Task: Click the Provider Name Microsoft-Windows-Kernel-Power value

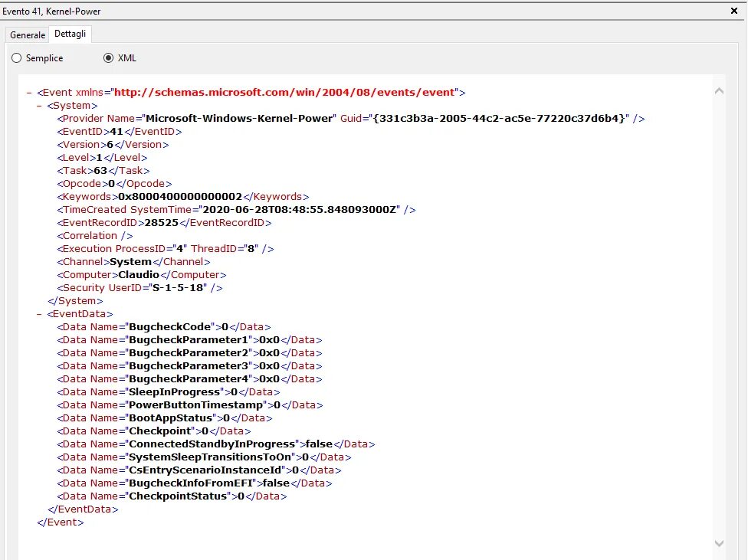Action: pos(239,118)
